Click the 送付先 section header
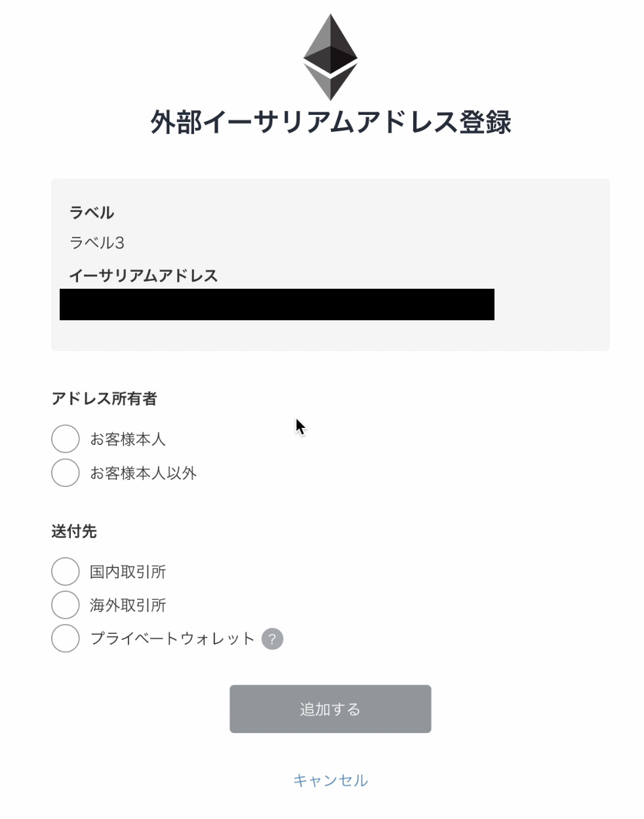Image resolution: width=644 pixels, height=819 pixels. pos(74,532)
